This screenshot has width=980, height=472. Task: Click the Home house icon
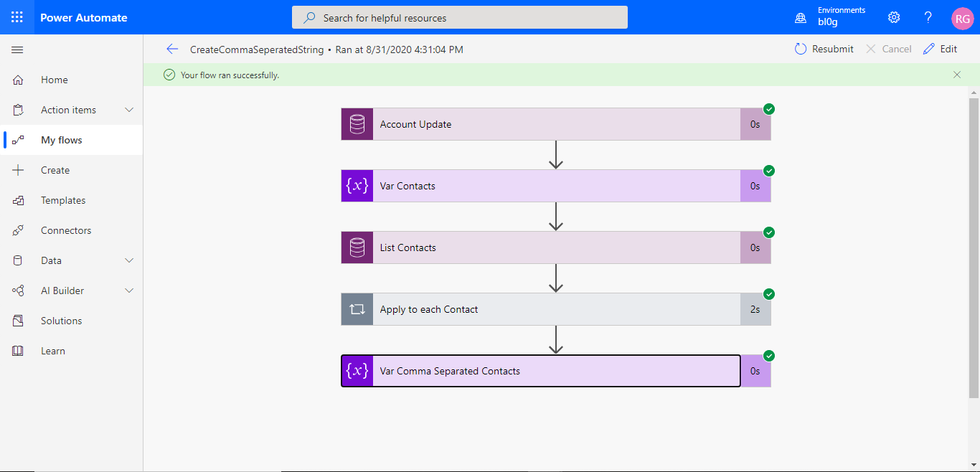[19, 80]
